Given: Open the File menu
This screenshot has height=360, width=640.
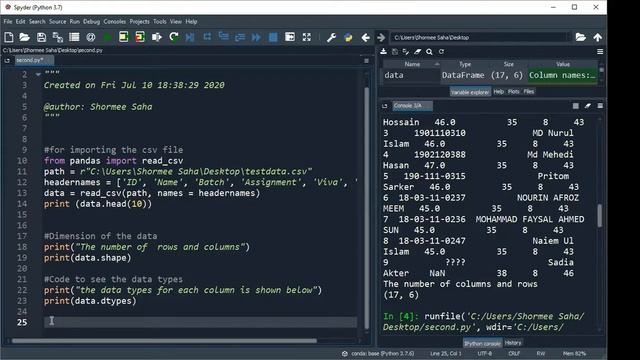Looking at the screenshot, I should 8,22.
